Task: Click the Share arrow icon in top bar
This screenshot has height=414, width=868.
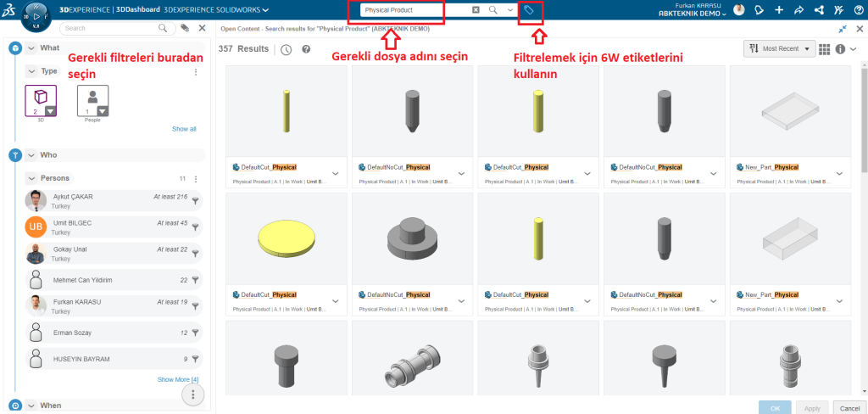Action: coord(798,10)
